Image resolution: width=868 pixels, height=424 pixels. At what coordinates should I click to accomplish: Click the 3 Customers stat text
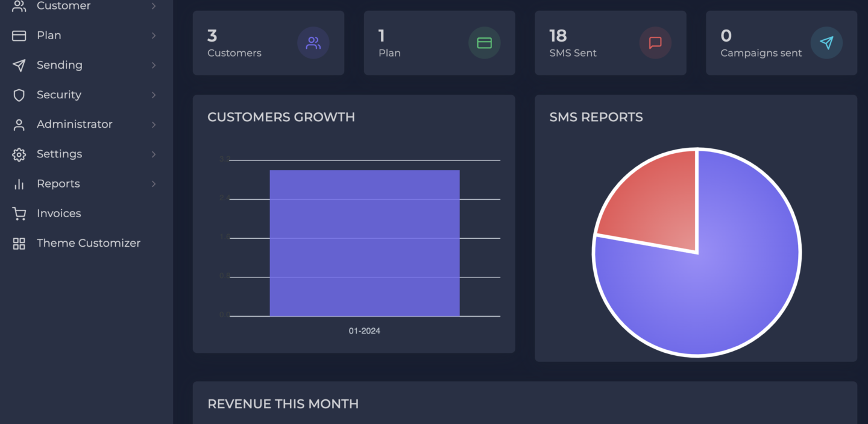[x=234, y=43]
